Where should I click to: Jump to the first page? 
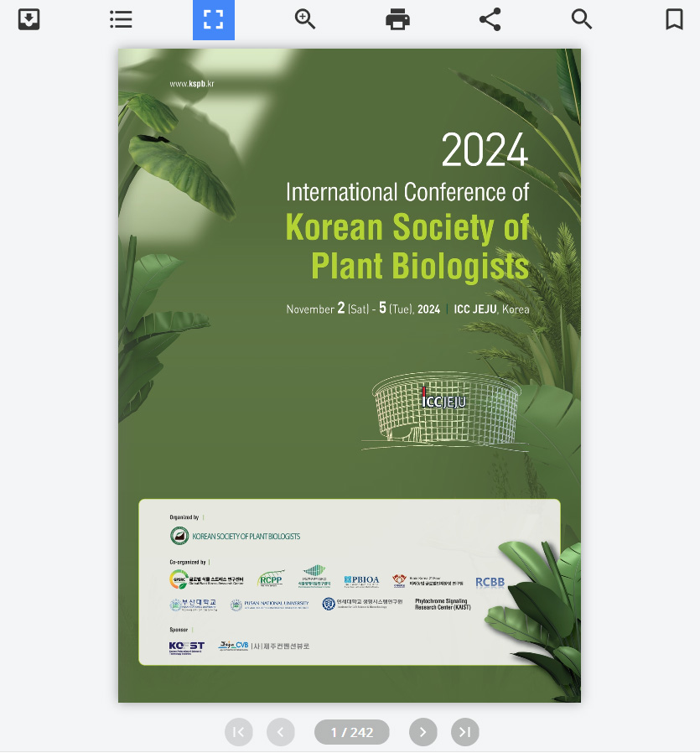[x=238, y=732]
